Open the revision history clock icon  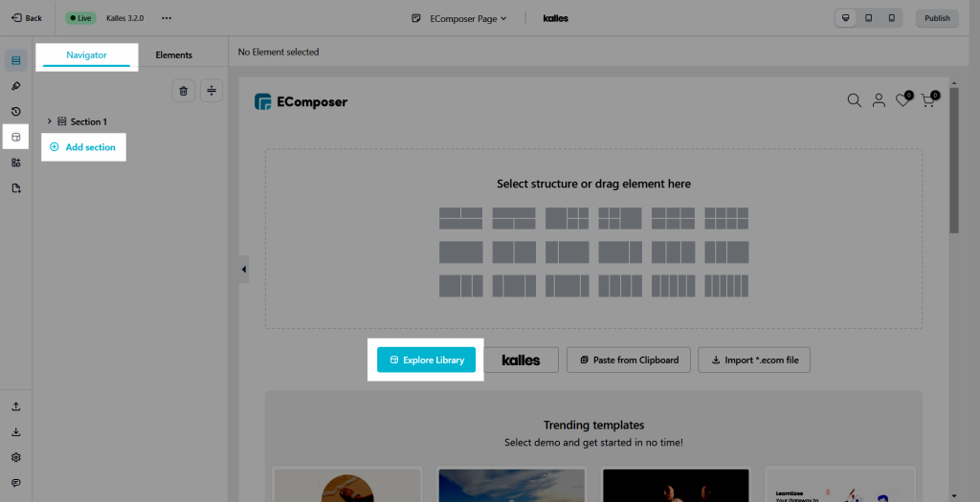pyautogui.click(x=16, y=112)
